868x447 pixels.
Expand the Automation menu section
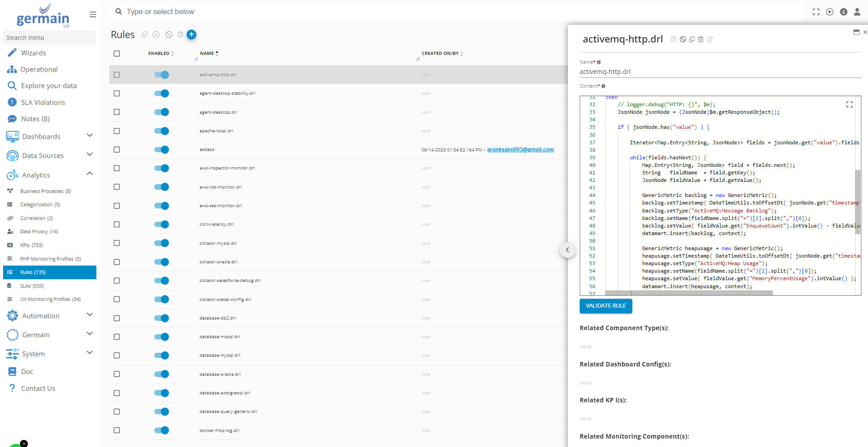[x=90, y=315]
